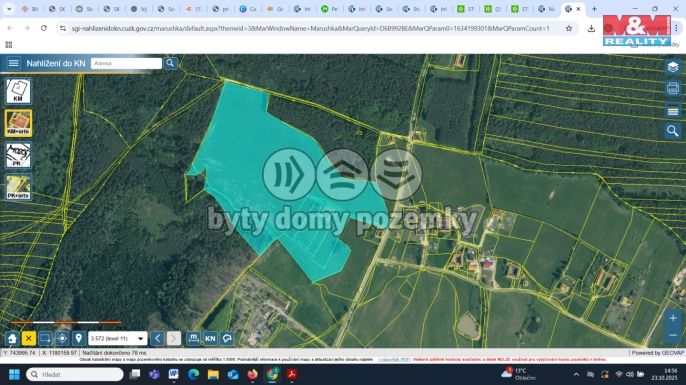
Task: Open the hamburger menu beside Nahlížení do KN
Action: click(x=13, y=63)
